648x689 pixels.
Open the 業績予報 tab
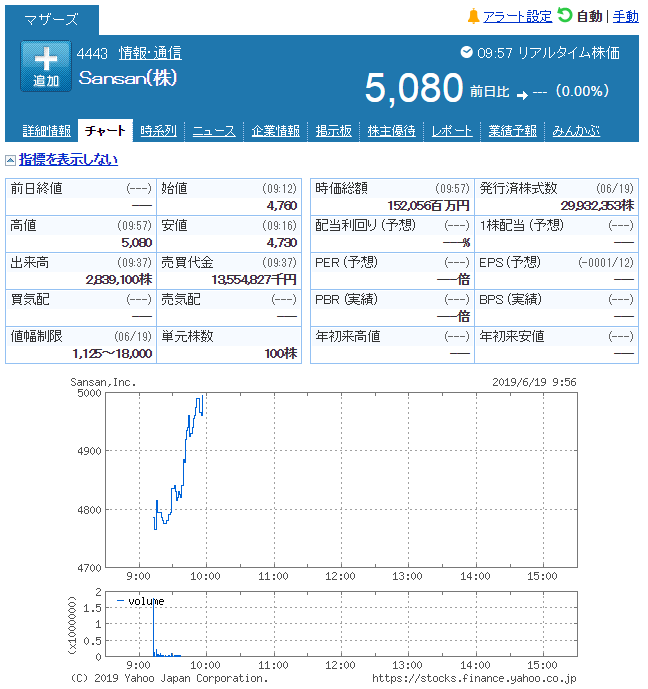coord(512,131)
